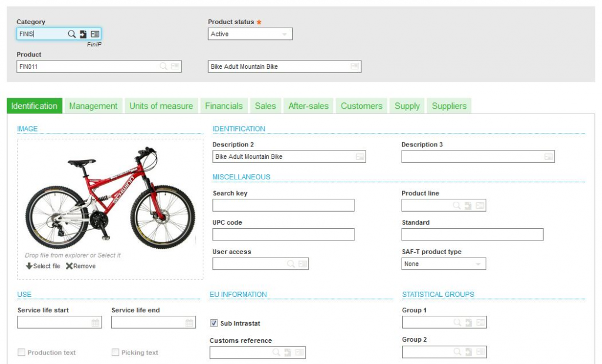Screen dimensions: 602x364
Task: Toggle the Production text checkbox
Action: pyautogui.click(x=22, y=352)
